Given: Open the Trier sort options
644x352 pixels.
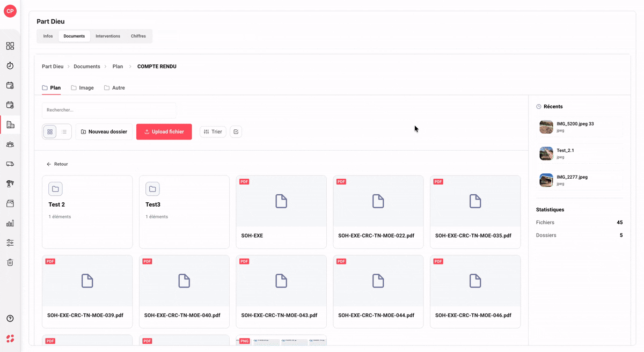Looking at the screenshot, I should pos(213,131).
